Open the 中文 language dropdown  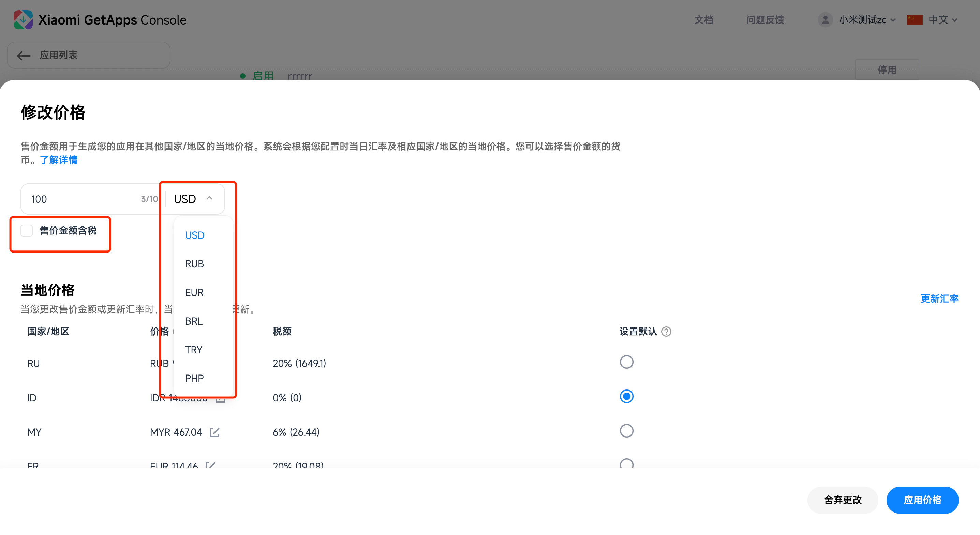[941, 20]
